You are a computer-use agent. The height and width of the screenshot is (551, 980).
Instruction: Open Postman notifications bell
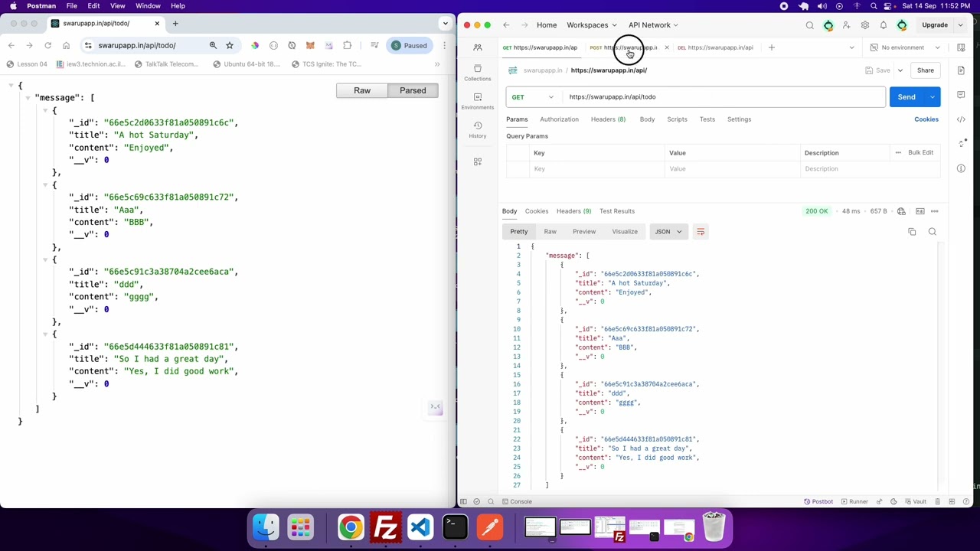point(883,25)
